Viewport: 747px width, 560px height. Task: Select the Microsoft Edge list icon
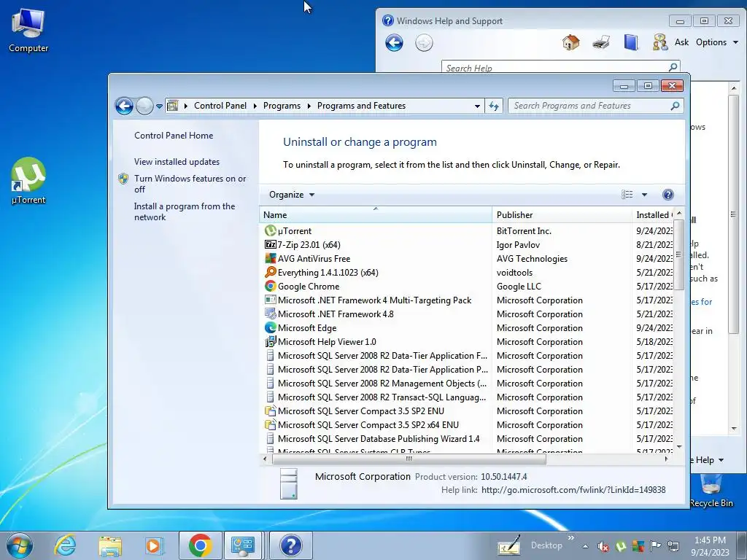tap(270, 327)
